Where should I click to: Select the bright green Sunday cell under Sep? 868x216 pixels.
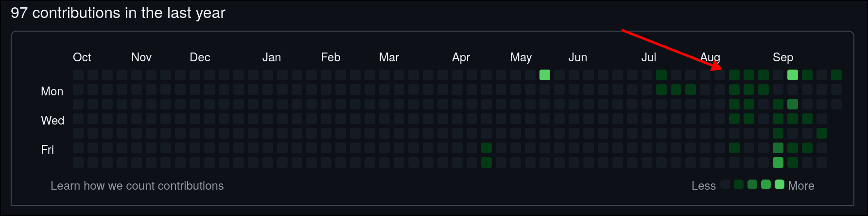click(793, 75)
